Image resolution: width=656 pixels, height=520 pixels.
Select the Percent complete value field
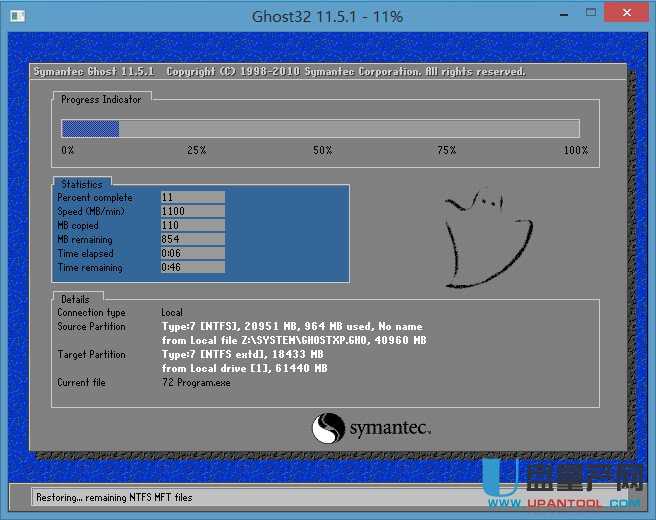tap(192, 198)
